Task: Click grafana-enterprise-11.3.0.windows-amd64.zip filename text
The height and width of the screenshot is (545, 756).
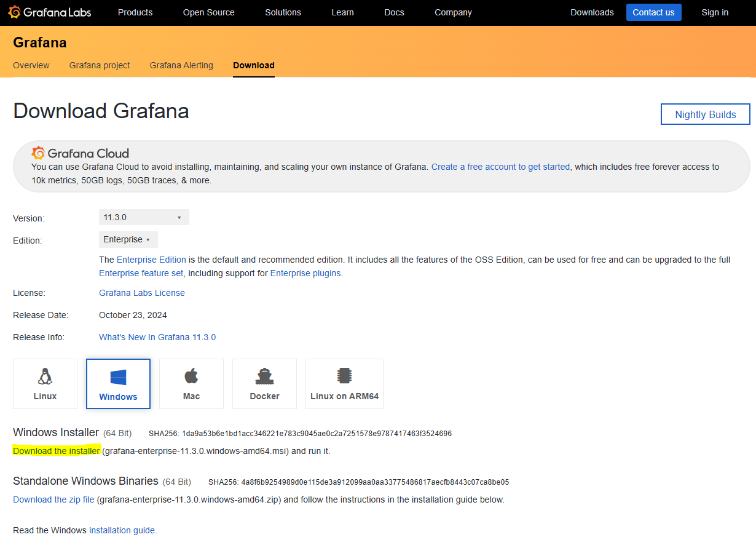Action: click(x=189, y=499)
